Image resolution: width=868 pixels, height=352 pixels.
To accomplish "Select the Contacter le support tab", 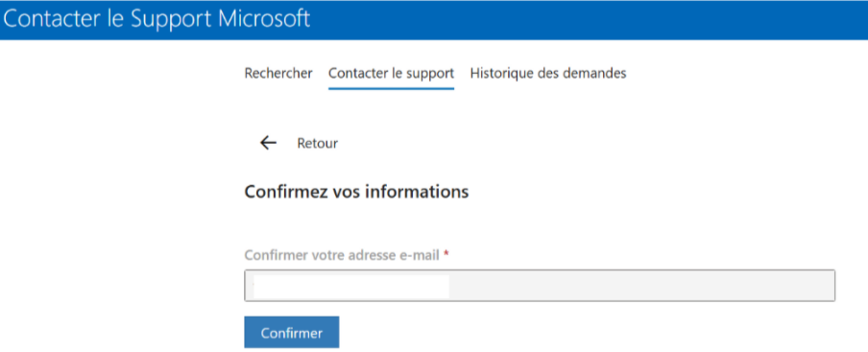I will (392, 74).
